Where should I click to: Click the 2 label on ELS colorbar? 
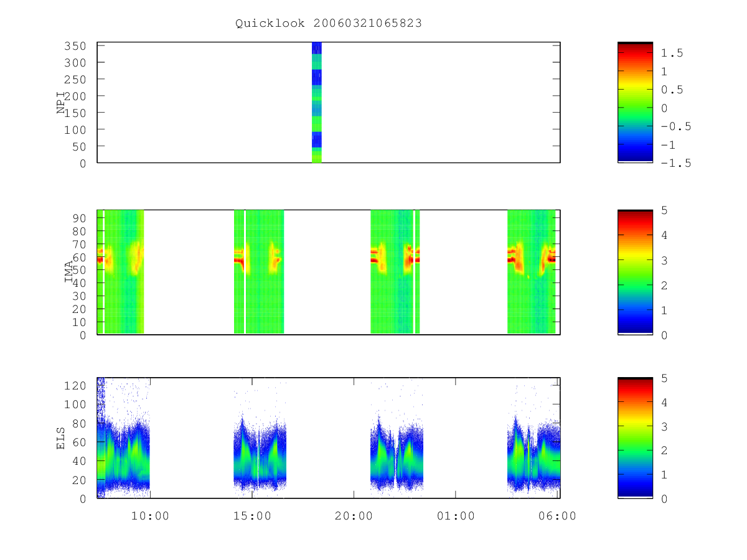tap(665, 450)
